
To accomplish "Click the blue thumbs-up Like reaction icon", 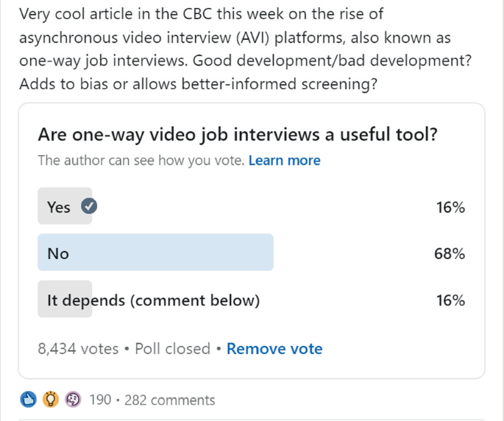I will [x=28, y=400].
